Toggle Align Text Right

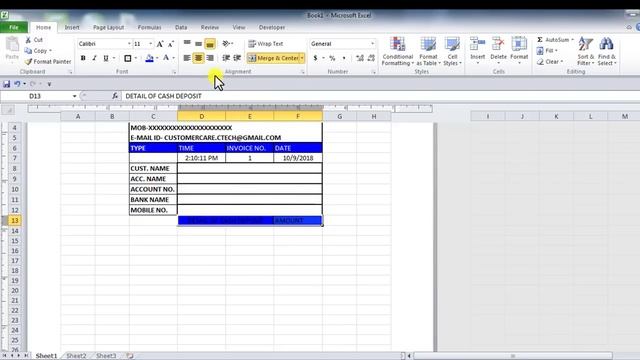point(210,58)
